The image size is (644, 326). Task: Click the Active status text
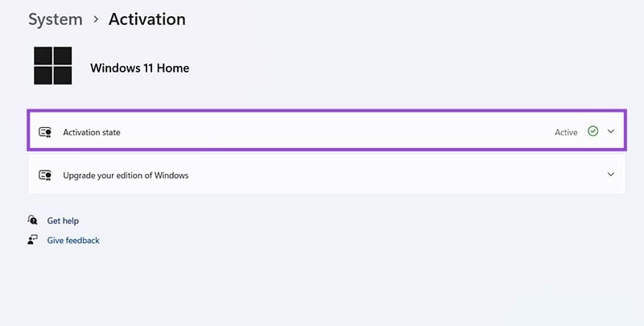coord(566,132)
